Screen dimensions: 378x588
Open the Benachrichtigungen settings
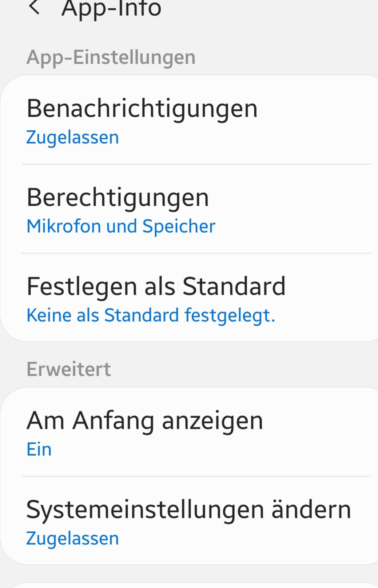189,120
